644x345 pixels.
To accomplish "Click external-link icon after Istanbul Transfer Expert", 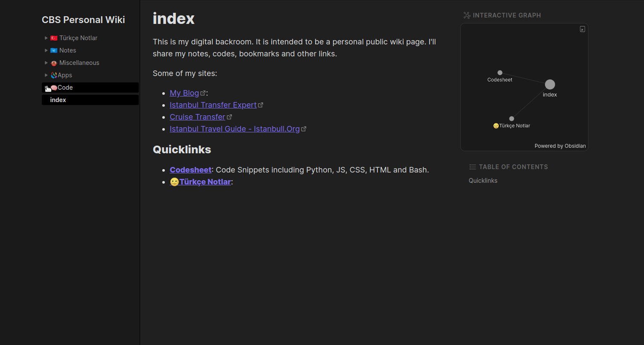I will [x=261, y=105].
